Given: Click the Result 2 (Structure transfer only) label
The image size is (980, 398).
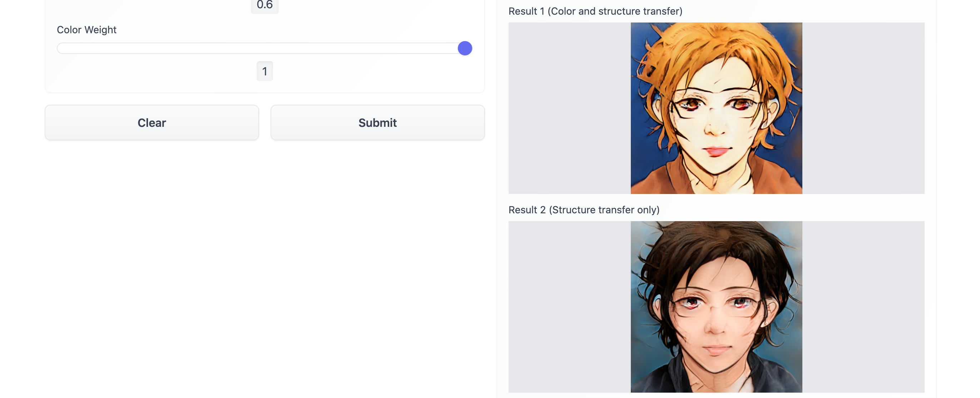Looking at the screenshot, I should point(584,210).
